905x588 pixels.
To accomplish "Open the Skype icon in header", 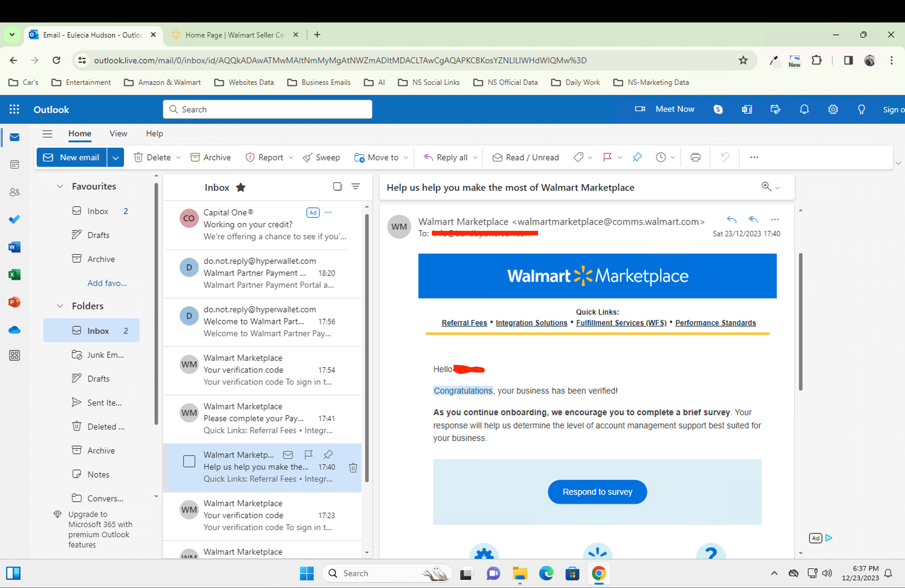I will coord(718,110).
